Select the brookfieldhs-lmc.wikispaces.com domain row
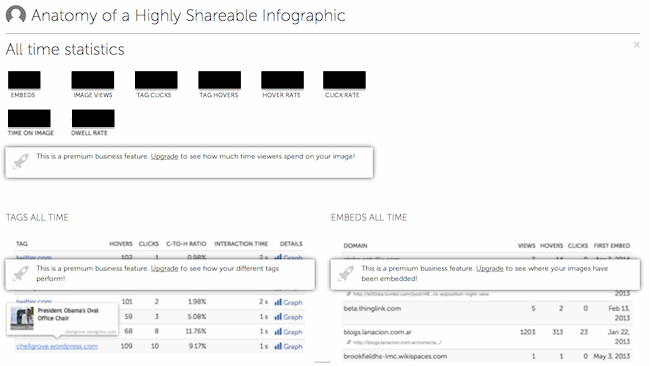The image size is (650, 366). click(487, 356)
